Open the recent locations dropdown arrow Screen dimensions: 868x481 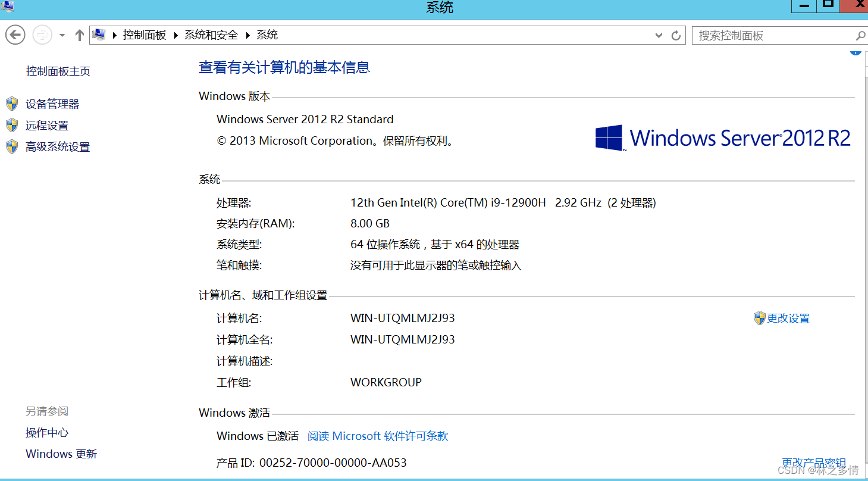pos(62,36)
